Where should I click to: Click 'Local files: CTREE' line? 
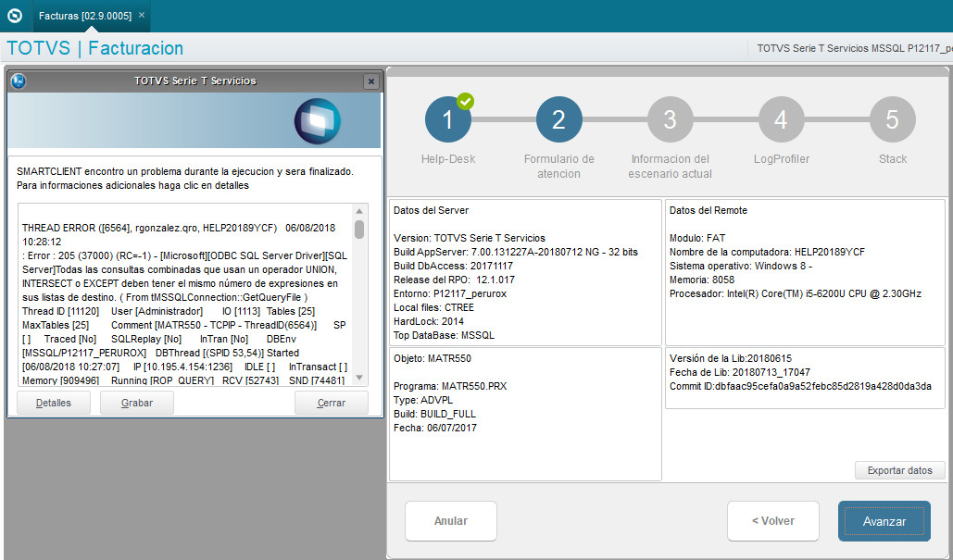point(433,308)
